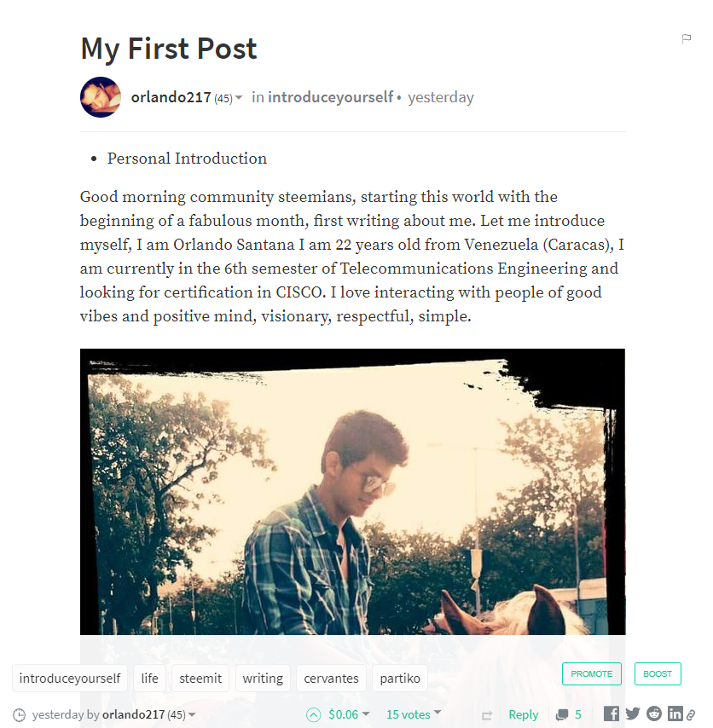Open the orlando217 footer author dropdown
Viewport: 713px width, 728px height.
click(x=191, y=714)
